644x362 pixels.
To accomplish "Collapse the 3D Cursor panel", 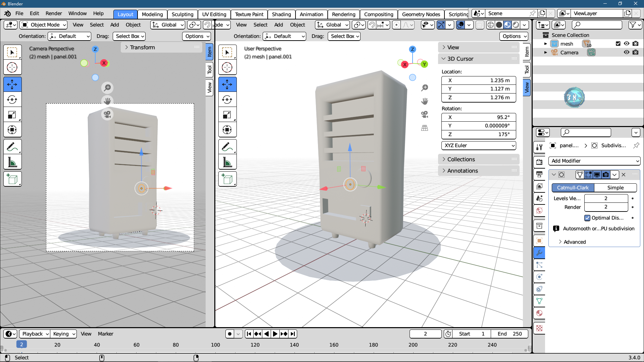I will pos(479,59).
